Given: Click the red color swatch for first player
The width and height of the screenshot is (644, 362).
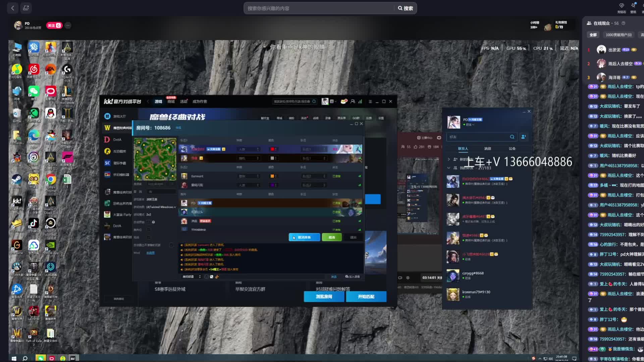Looking at the screenshot, I should coord(272,149).
